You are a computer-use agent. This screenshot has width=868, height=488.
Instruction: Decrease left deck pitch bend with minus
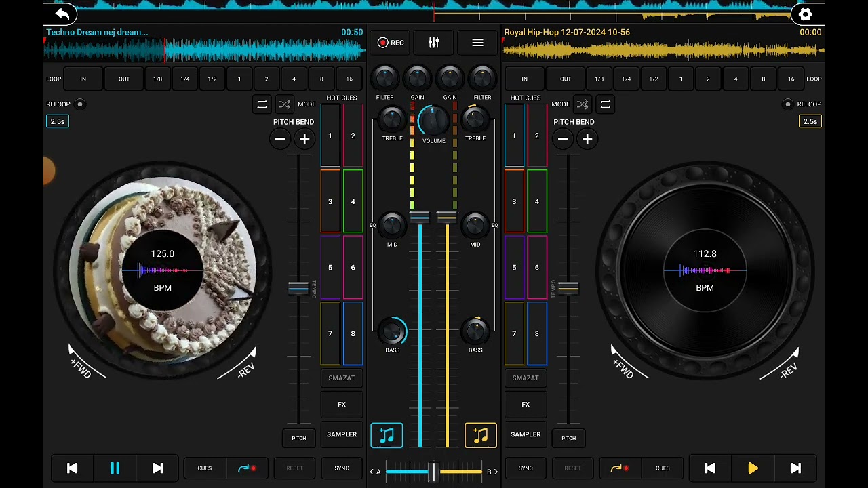click(x=280, y=139)
